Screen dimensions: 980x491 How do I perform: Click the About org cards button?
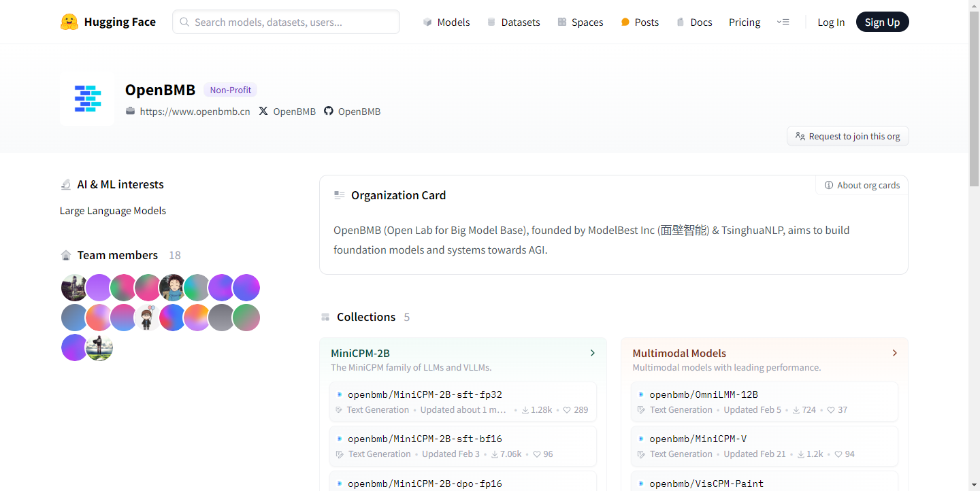tap(862, 185)
